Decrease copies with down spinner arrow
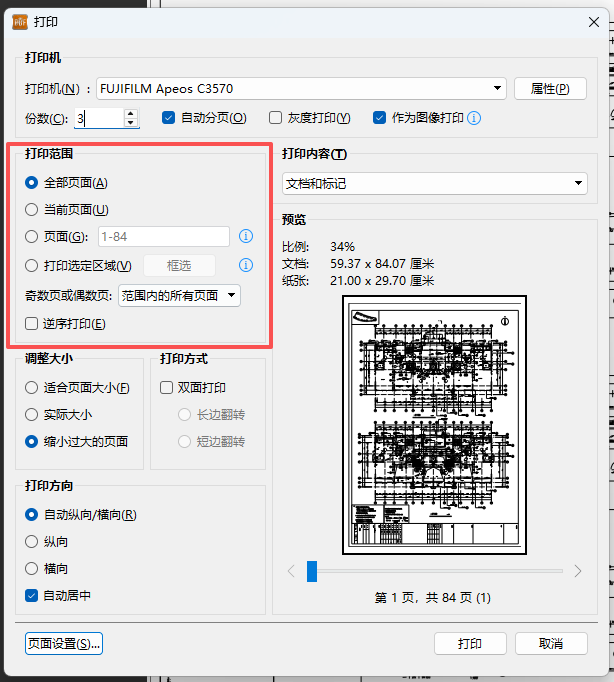The image size is (614, 682). coord(130,123)
